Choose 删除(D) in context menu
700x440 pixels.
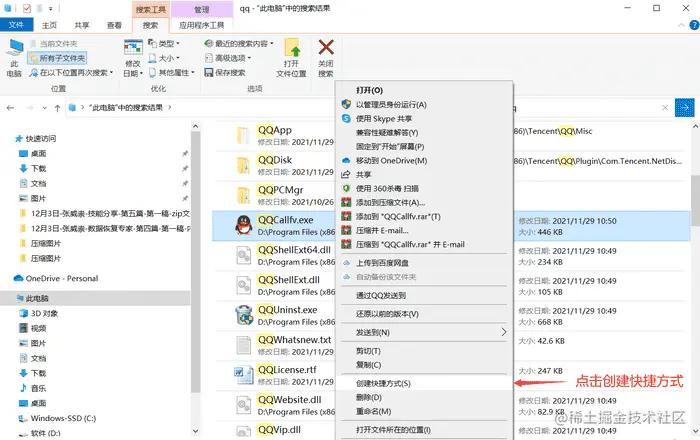pyautogui.click(x=424, y=397)
